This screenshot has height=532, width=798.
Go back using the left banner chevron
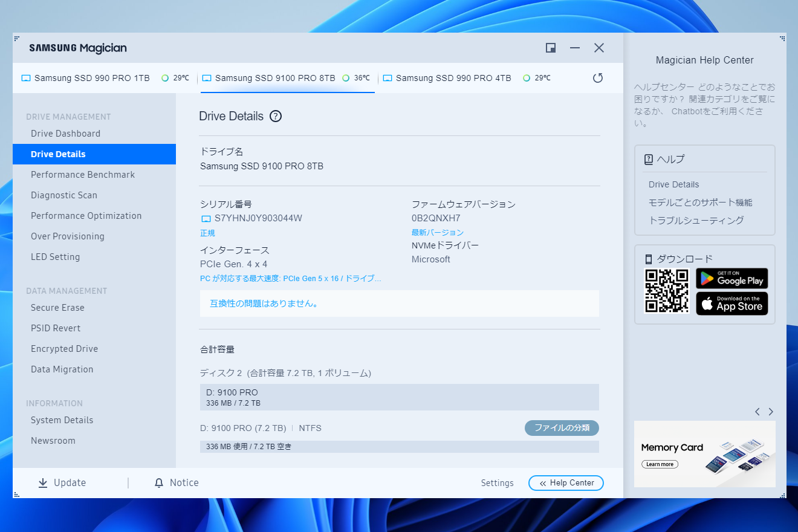click(x=757, y=411)
